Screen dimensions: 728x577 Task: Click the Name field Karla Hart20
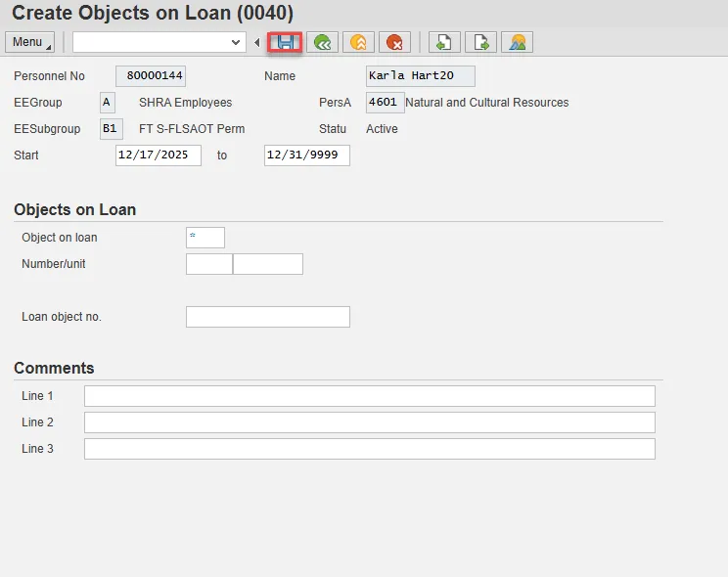420,75
